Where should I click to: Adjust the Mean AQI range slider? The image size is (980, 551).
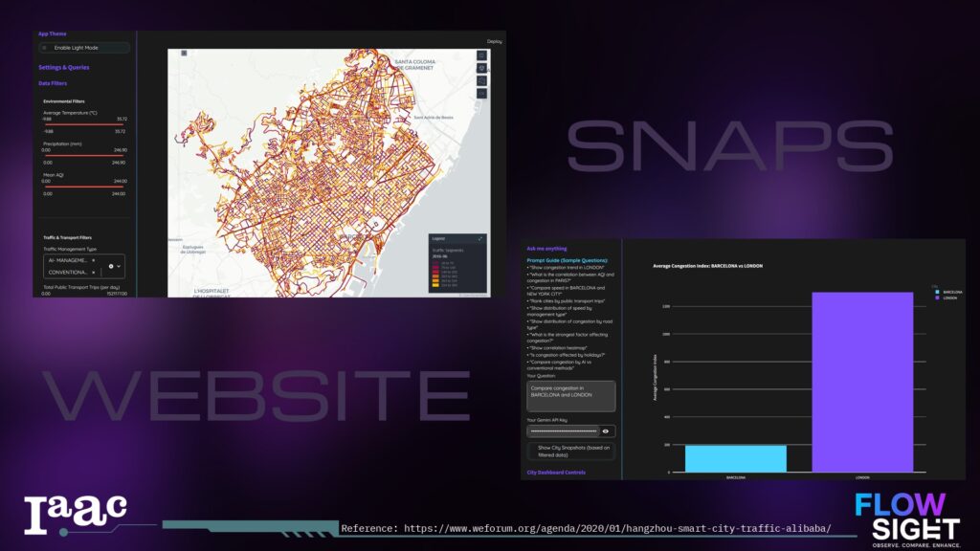point(84,187)
